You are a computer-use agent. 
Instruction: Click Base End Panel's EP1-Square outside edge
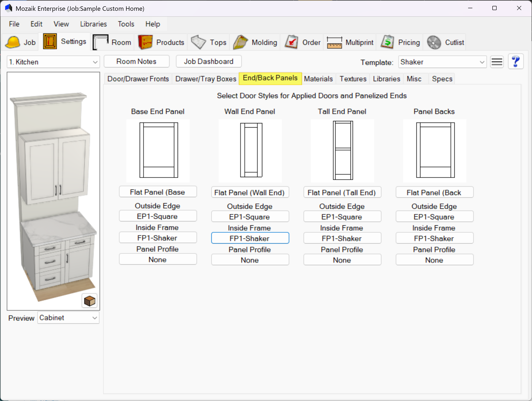pos(157,216)
